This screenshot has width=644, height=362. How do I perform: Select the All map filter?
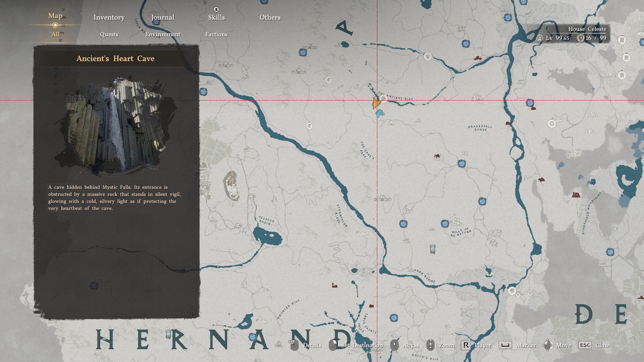[55, 34]
